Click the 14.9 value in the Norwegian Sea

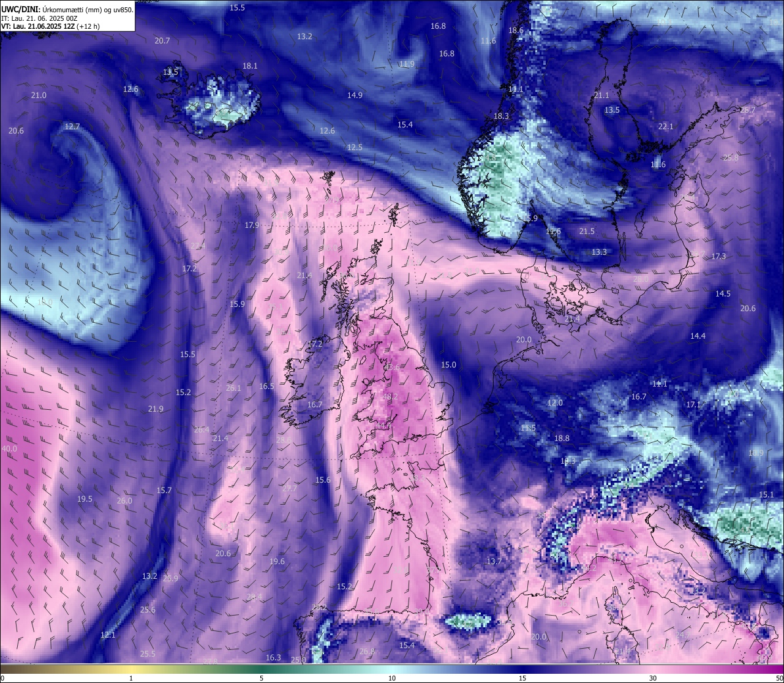355,95
